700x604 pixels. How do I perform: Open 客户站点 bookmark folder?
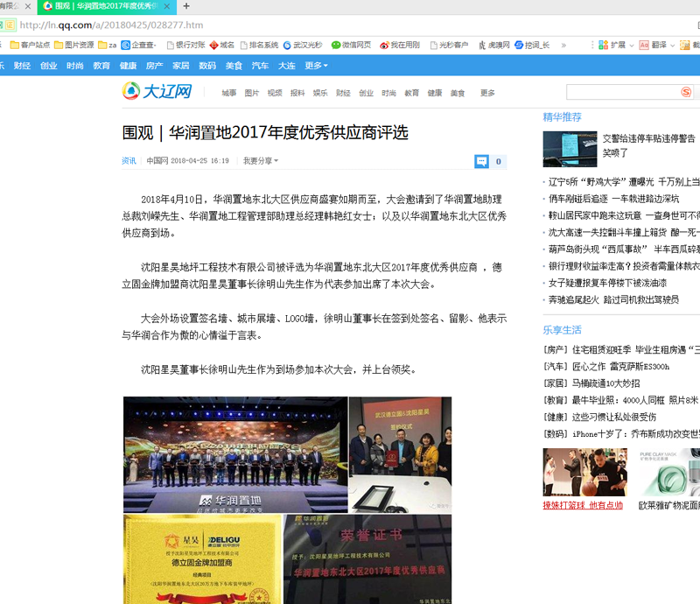30,45
